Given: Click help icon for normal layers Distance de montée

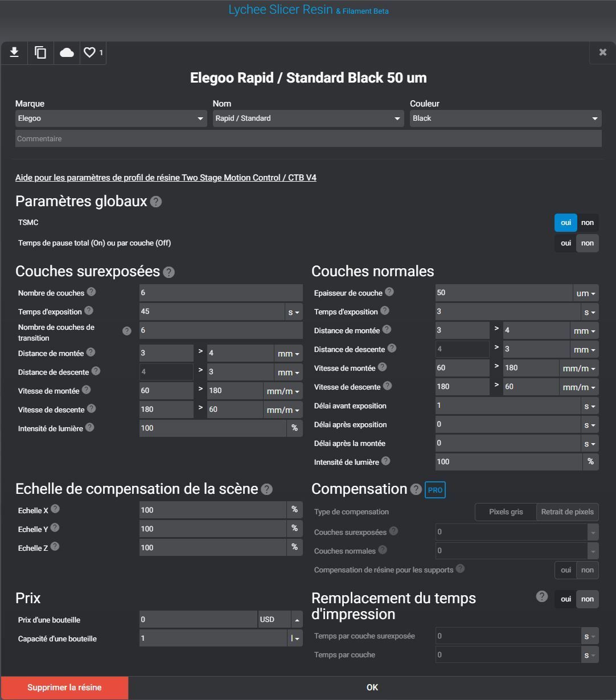Looking at the screenshot, I should pos(387,329).
